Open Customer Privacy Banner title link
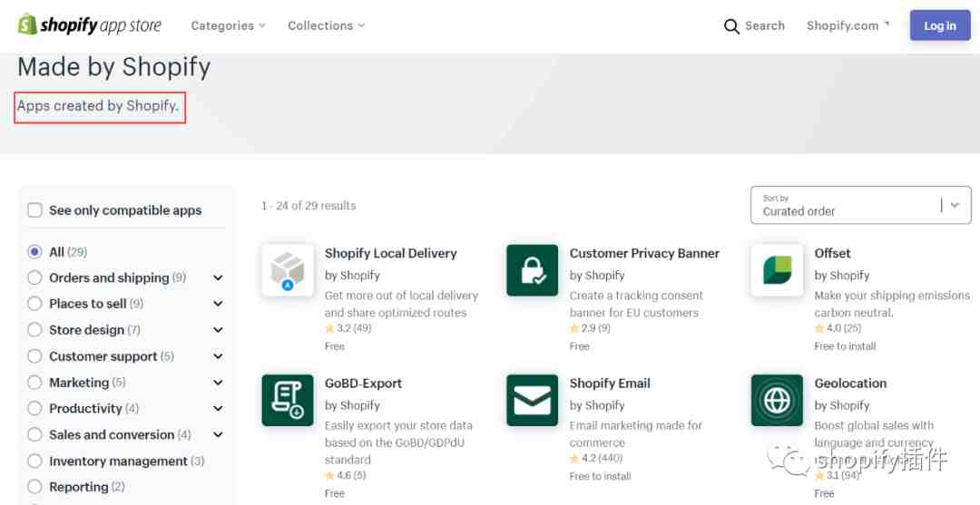Viewport: 980px width, 505px height. 644,254
